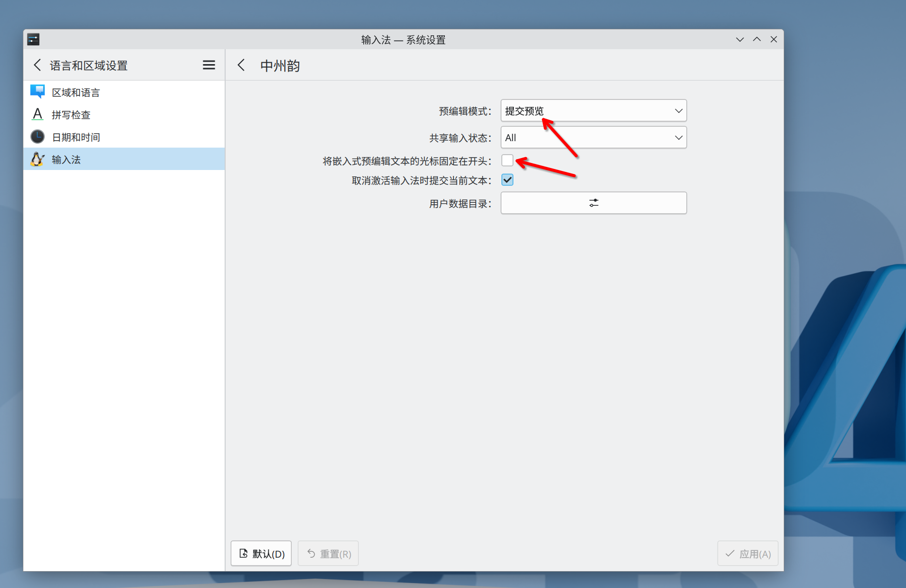Open the 共享输入状态 dropdown showing All
Viewport: 906px width, 588px height.
point(593,138)
